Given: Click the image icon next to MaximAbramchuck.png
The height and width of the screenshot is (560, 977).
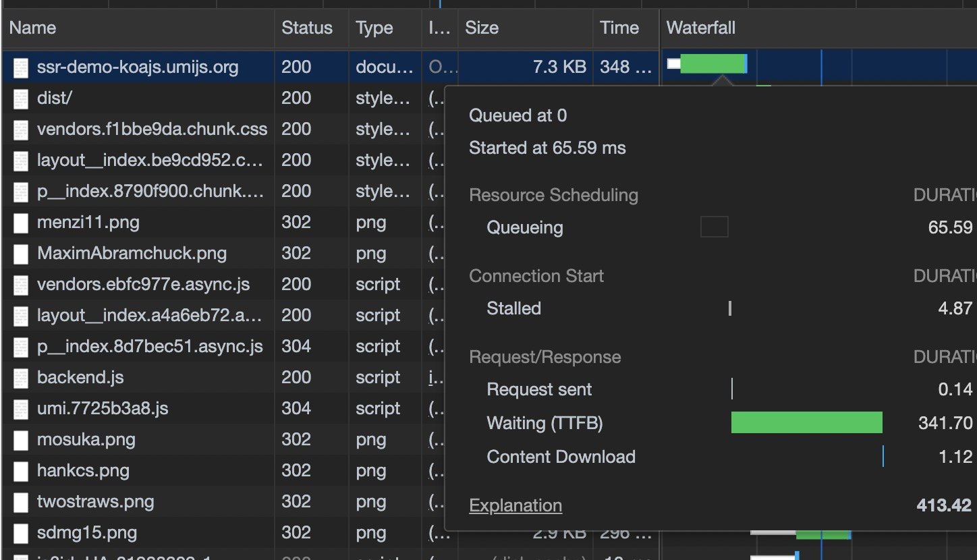Looking at the screenshot, I should (x=20, y=253).
